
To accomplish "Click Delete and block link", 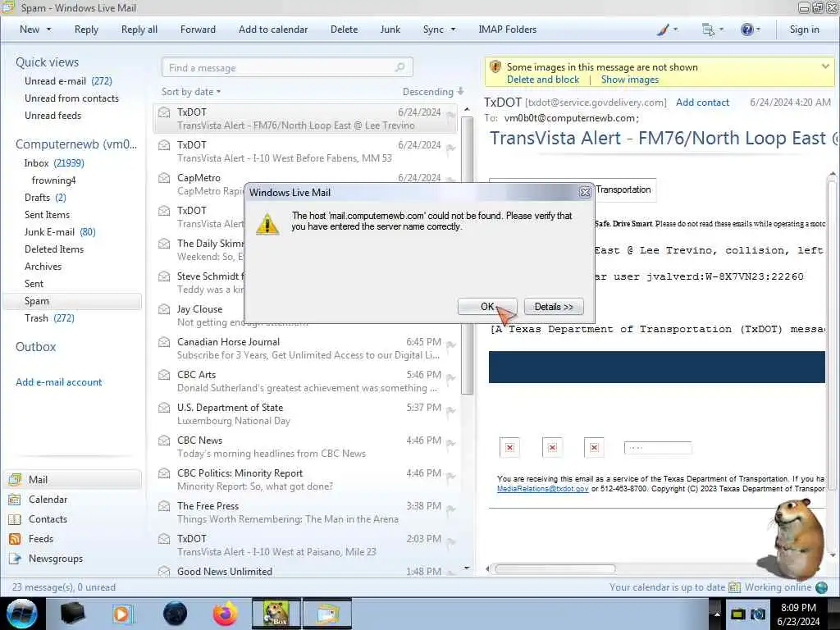I will coord(543,80).
